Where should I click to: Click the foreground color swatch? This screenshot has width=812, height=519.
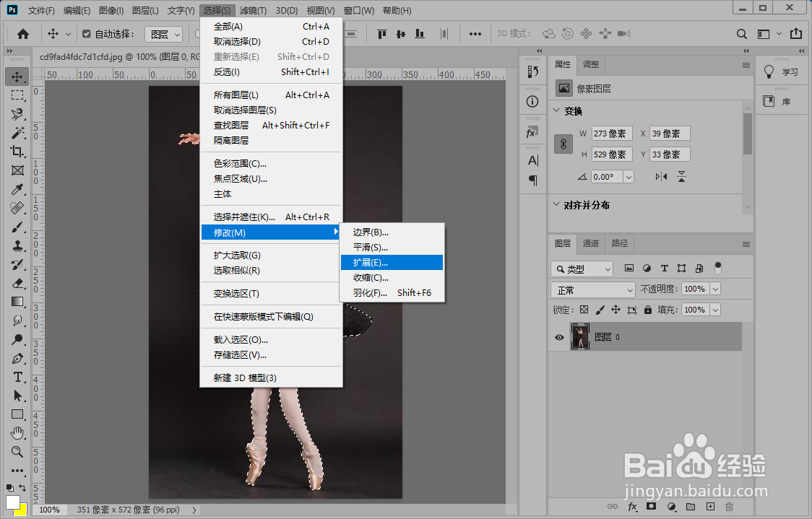pyautogui.click(x=12, y=502)
